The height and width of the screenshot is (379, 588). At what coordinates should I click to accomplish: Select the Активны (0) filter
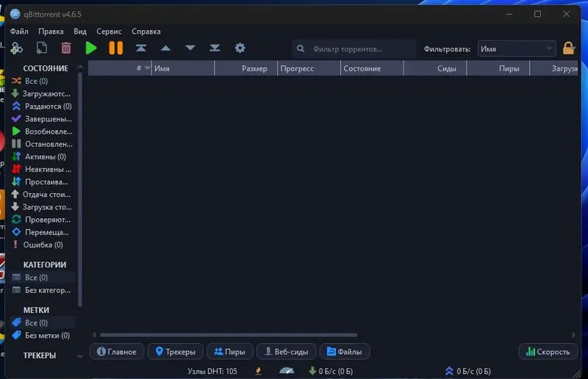43,156
